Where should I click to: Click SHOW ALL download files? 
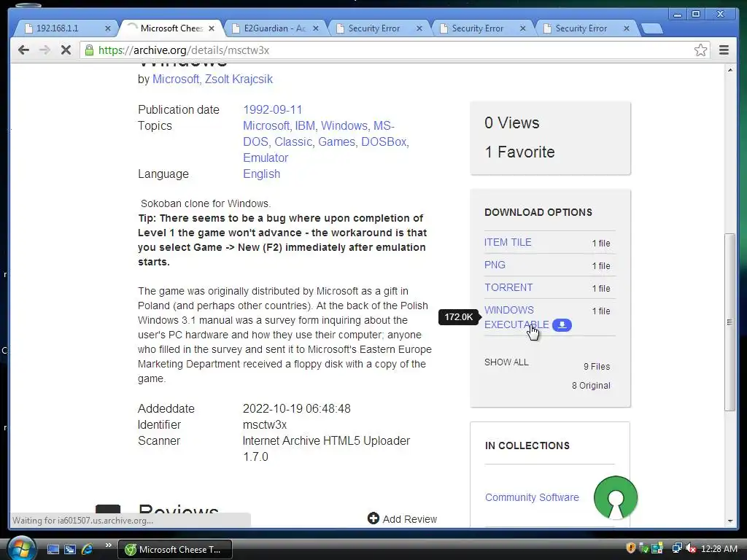point(506,362)
